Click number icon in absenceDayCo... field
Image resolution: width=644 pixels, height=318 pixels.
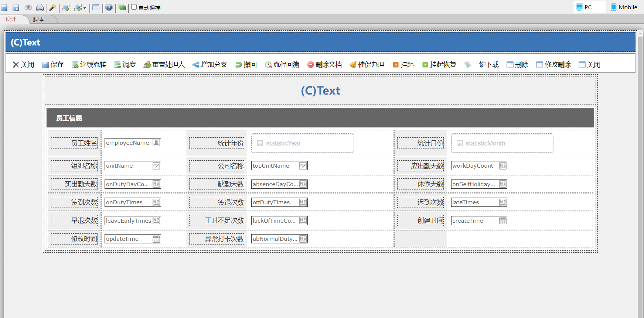click(x=303, y=184)
